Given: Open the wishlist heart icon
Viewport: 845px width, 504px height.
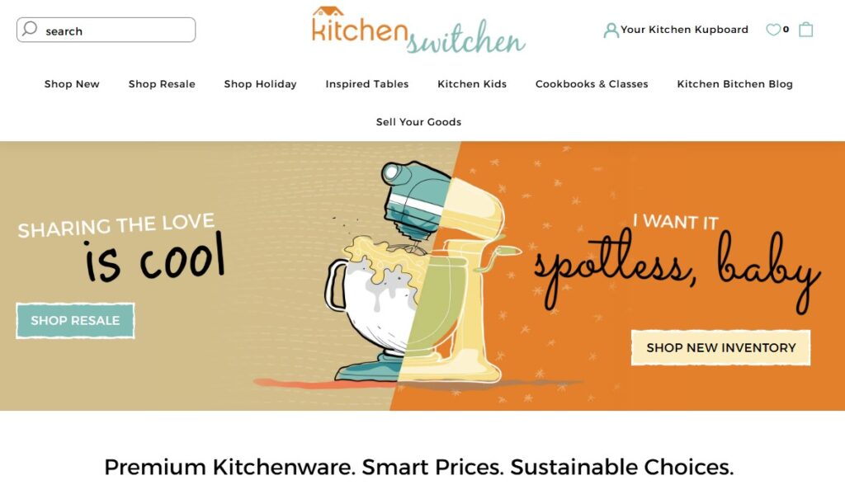Looking at the screenshot, I should [772, 30].
